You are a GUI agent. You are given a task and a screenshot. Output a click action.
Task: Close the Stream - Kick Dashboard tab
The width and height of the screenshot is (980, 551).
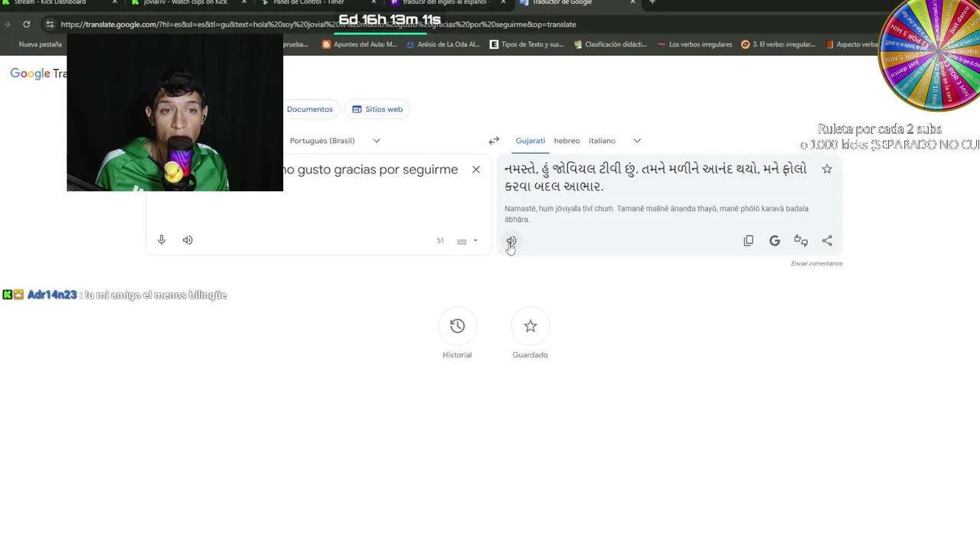coord(114,3)
